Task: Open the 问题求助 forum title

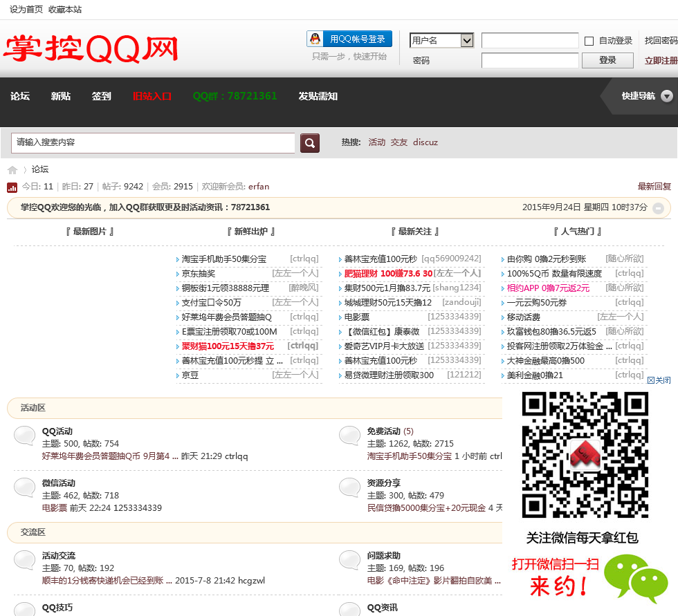Action: [x=383, y=556]
